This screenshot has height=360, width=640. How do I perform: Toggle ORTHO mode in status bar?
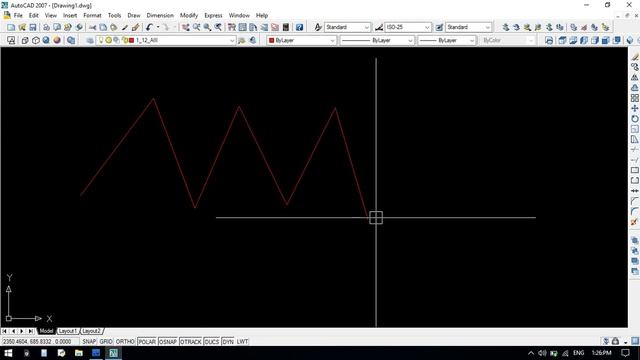[x=125, y=342]
